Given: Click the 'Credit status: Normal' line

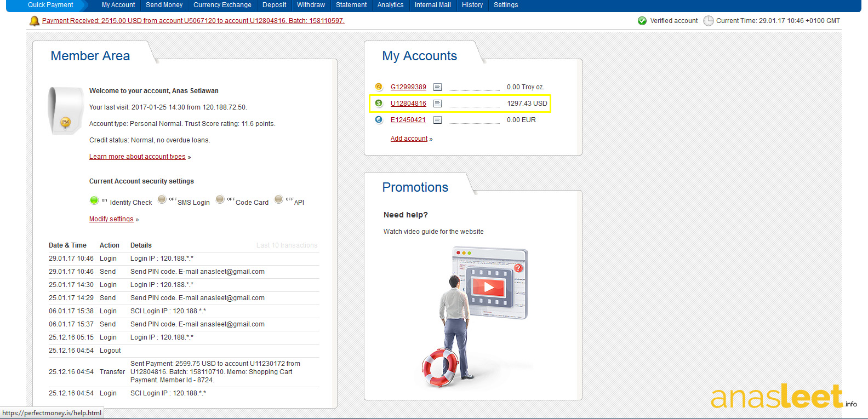Looking at the screenshot, I should 150,140.
